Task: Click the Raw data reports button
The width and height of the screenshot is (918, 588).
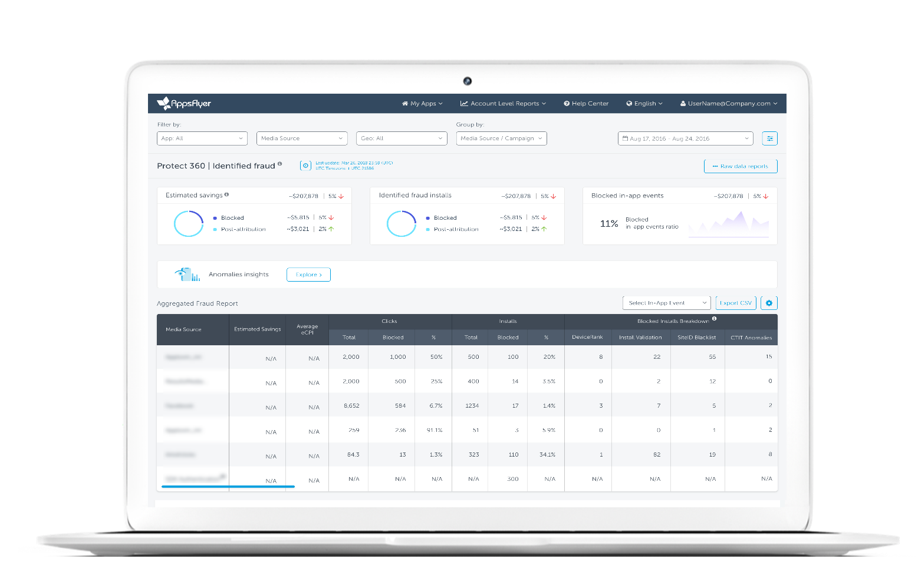Action: coord(740,166)
